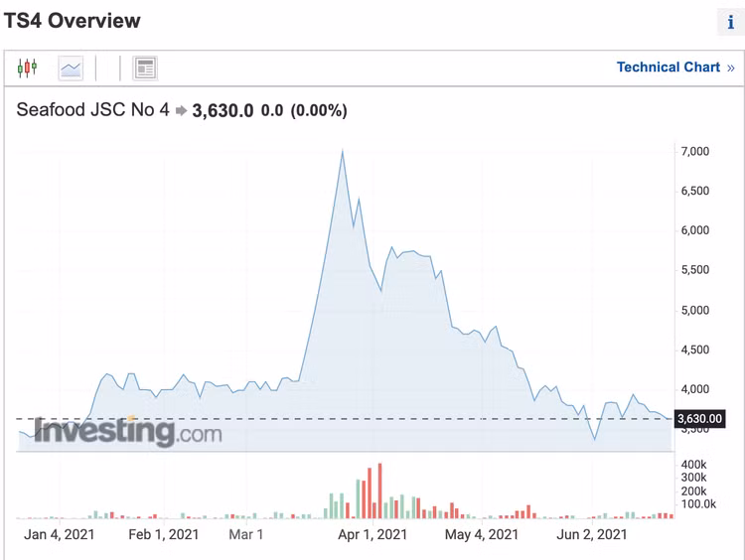Screen dimensions: 745x560
Task: Click the Apr 1, 2021 axis label
Action: coord(372,535)
